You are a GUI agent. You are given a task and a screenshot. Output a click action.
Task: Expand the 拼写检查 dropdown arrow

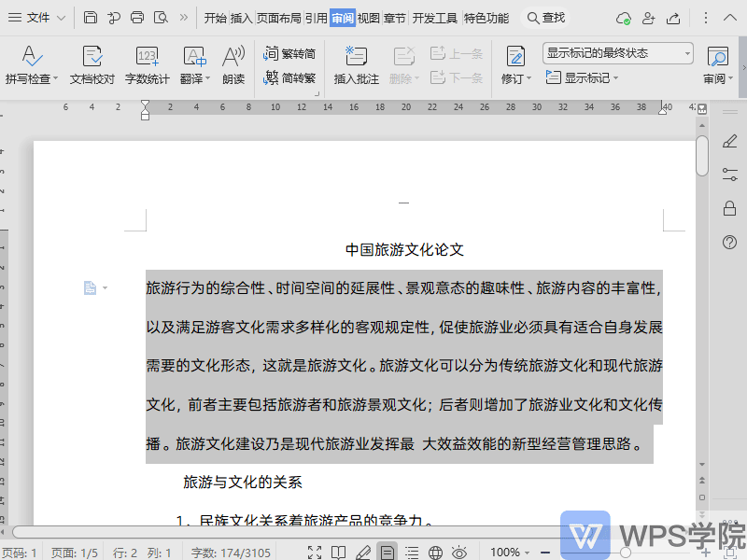point(55,78)
